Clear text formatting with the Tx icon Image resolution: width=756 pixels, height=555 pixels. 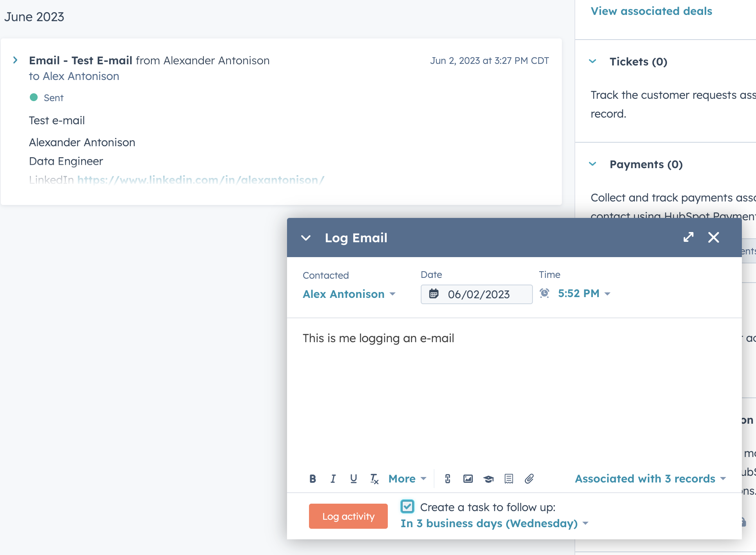[x=374, y=479]
